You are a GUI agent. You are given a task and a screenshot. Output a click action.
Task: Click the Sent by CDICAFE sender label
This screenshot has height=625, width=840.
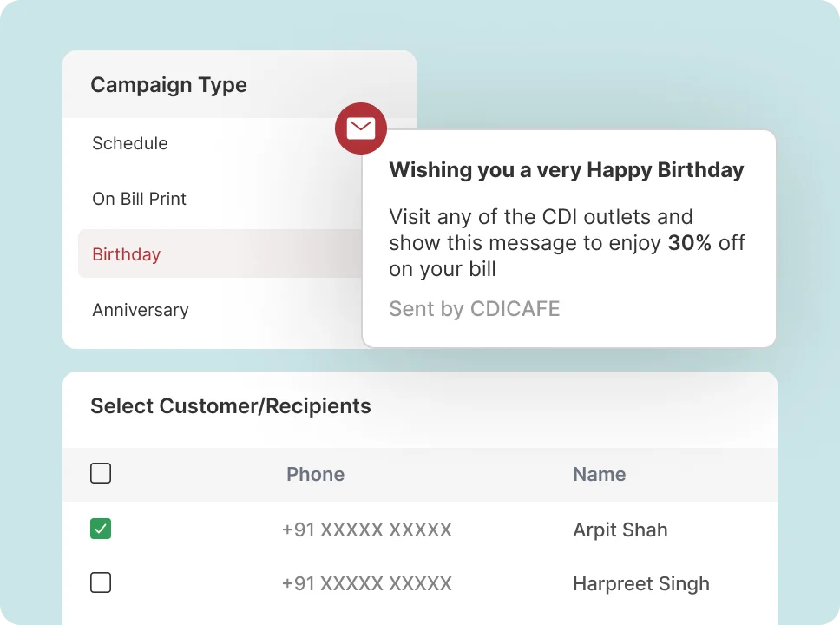(x=475, y=308)
